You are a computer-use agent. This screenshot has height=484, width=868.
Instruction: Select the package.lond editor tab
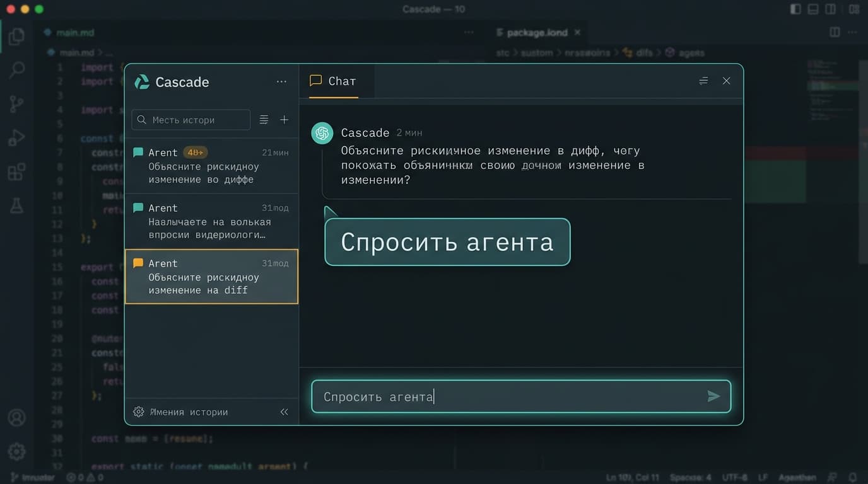pos(537,32)
